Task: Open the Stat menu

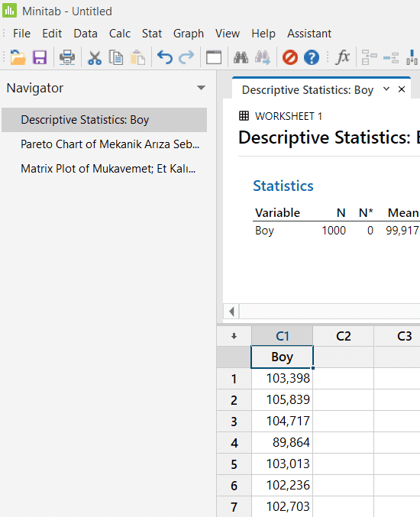Action: tap(152, 34)
